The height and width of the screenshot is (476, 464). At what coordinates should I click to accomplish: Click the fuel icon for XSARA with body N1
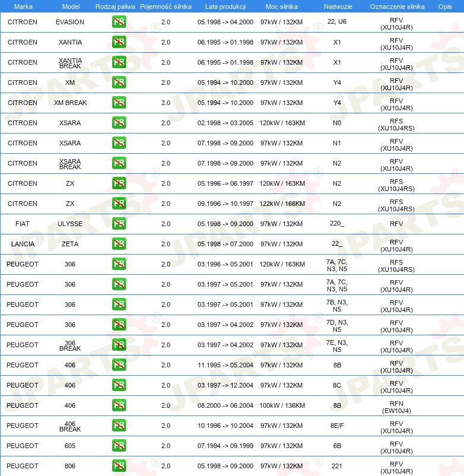click(x=119, y=143)
